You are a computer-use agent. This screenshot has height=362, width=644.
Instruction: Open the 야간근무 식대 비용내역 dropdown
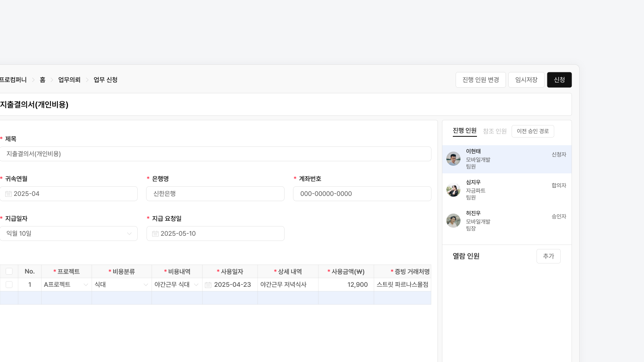(177, 285)
